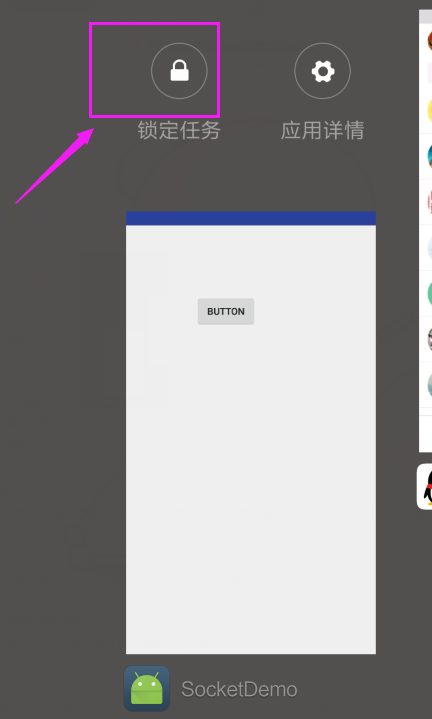Tap the red avatar in QQ card
The width and height of the screenshot is (432, 719).
pyautogui.click(x=430, y=202)
